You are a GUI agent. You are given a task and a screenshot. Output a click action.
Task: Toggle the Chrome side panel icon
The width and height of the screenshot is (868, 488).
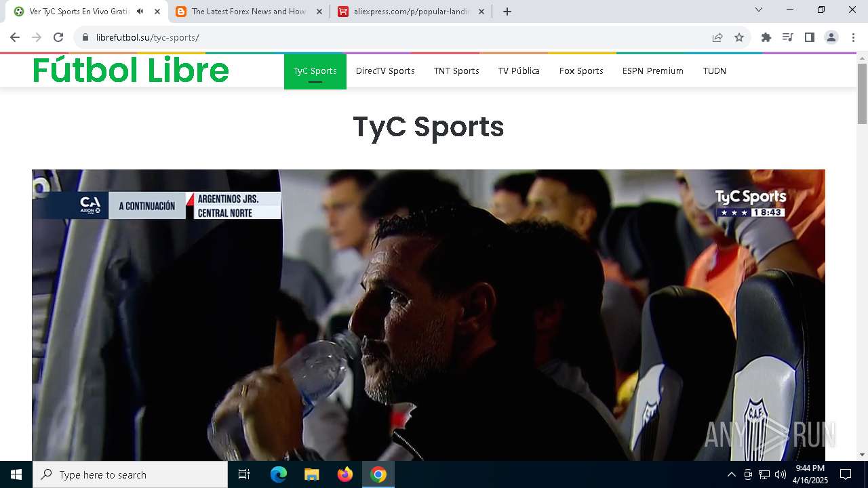[810, 37]
